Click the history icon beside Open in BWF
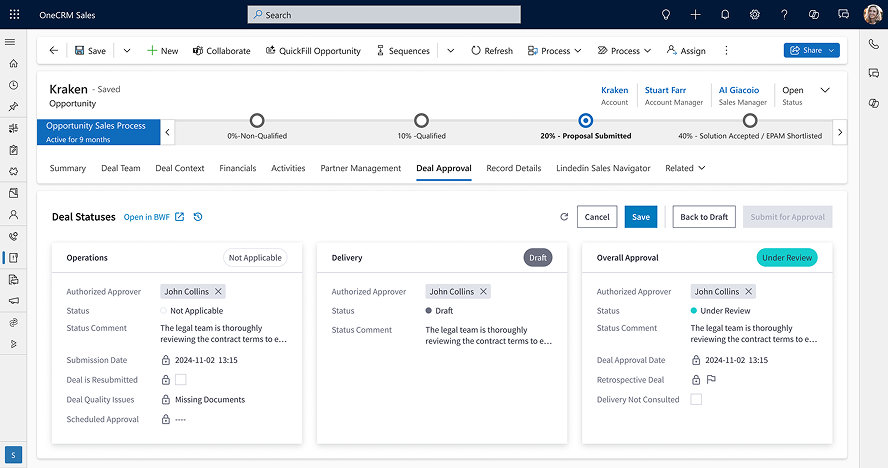The height and width of the screenshot is (468, 888). coord(198,217)
